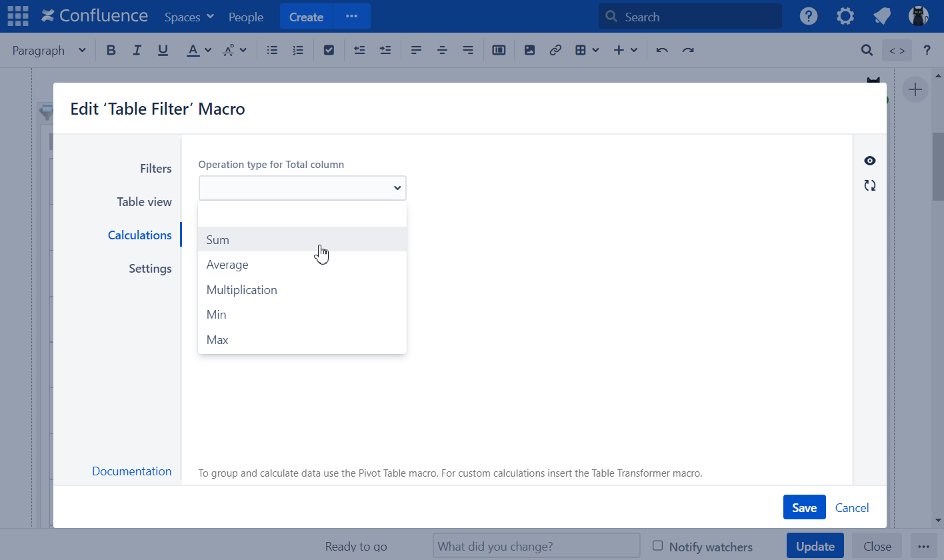Insert an image into the page
Image resolution: width=944 pixels, height=560 pixels.
[529, 50]
